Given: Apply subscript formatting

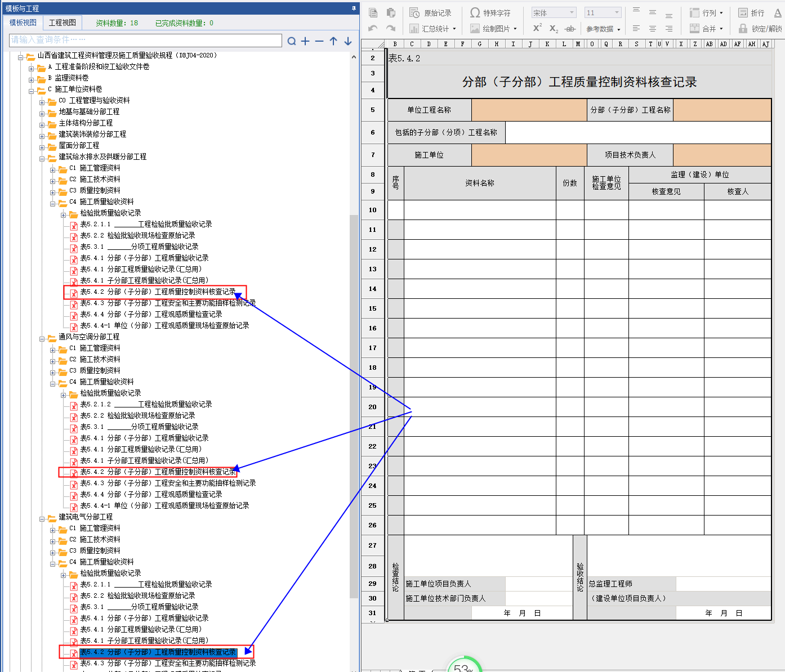Looking at the screenshot, I should coord(554,28).
